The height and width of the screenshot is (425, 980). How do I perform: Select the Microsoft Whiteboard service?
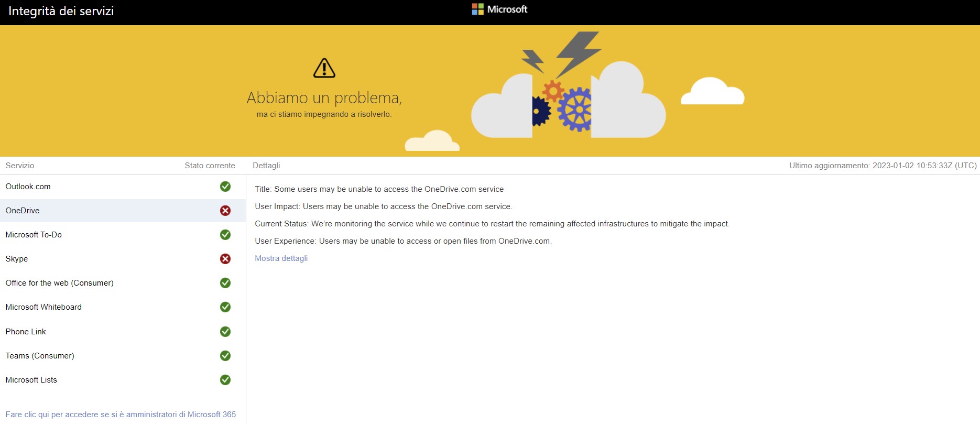(43, 307)
